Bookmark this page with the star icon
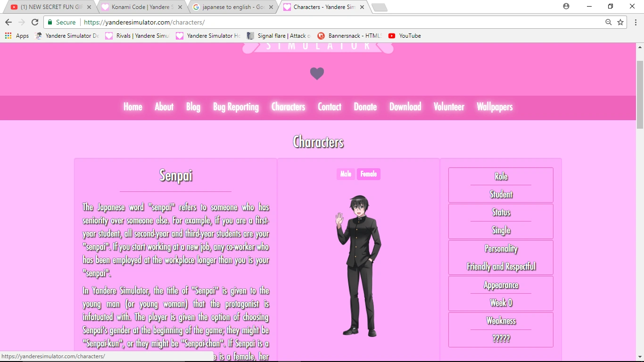This screenshot has width=644, height=362. 620,22
